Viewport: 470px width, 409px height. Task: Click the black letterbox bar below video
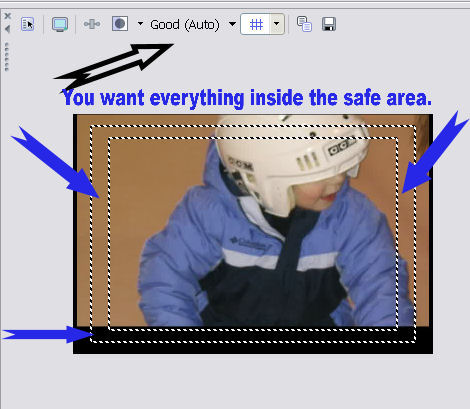(x=253, y=348)
